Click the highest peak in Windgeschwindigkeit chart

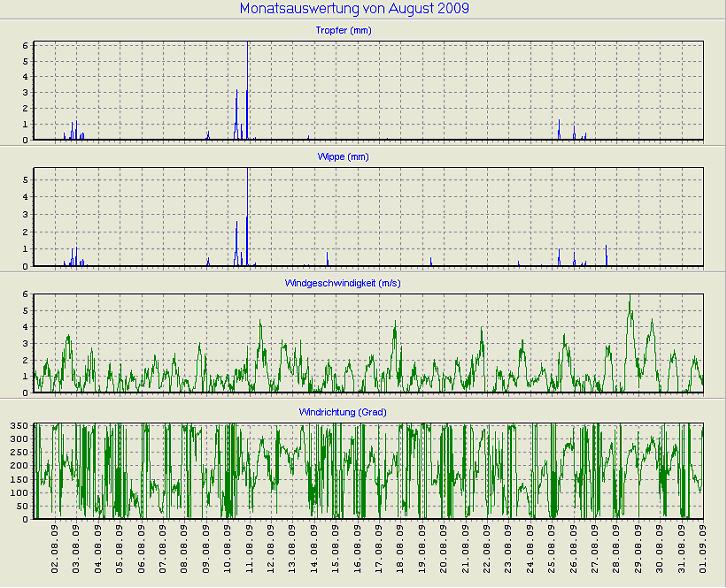[629, 302]
